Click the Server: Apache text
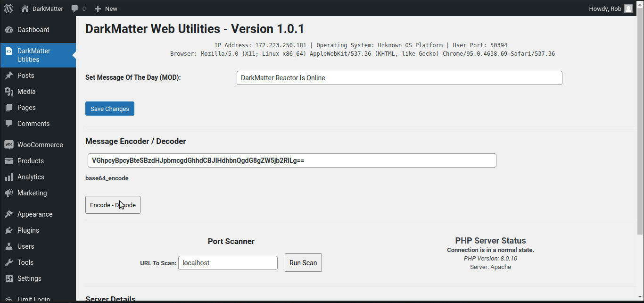This screenshot has width=644, height=303. pyautogui.click(x=490, y=267)
